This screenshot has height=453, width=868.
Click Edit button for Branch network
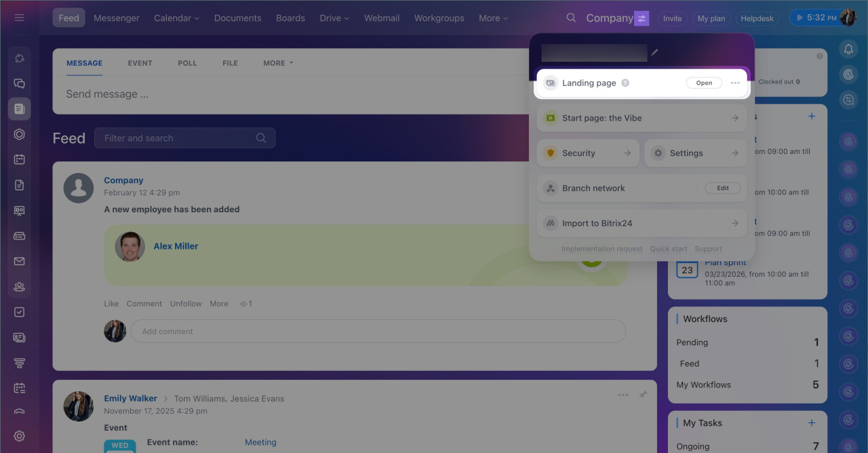723,188
